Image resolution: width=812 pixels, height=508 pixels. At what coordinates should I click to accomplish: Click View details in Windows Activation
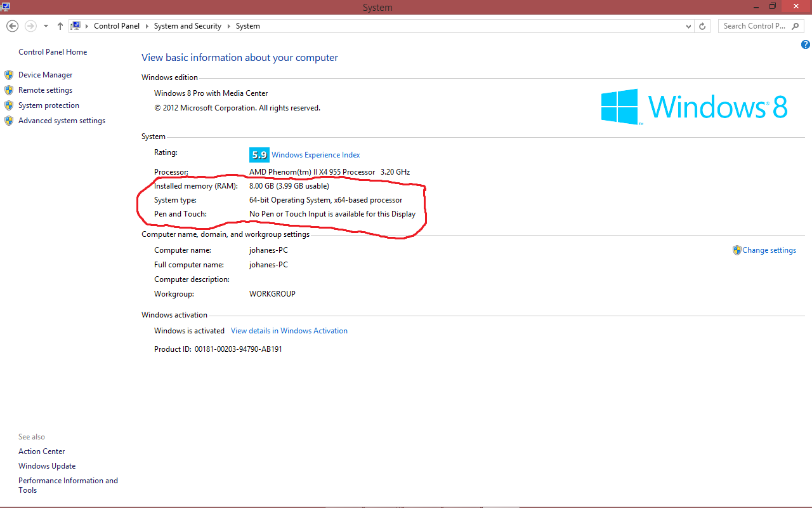click(x=289, y=330)
